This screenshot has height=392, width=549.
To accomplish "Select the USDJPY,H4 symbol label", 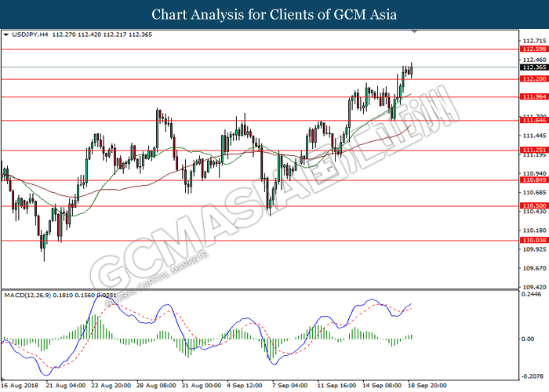I will pos(30,34).
